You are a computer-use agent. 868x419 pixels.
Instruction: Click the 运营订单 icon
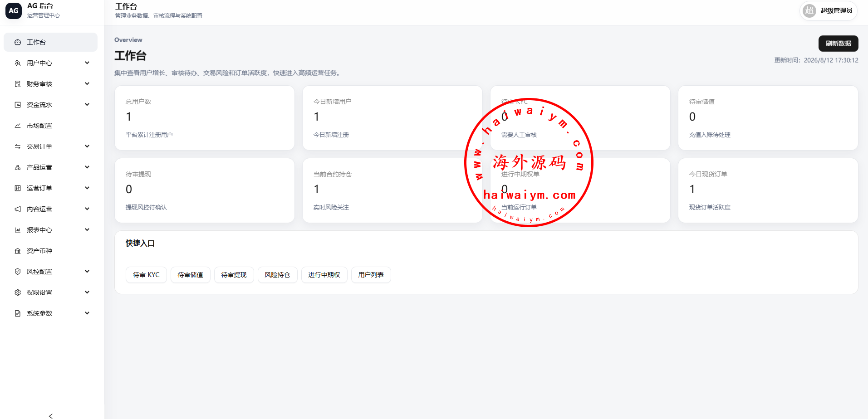click(18, 188)
